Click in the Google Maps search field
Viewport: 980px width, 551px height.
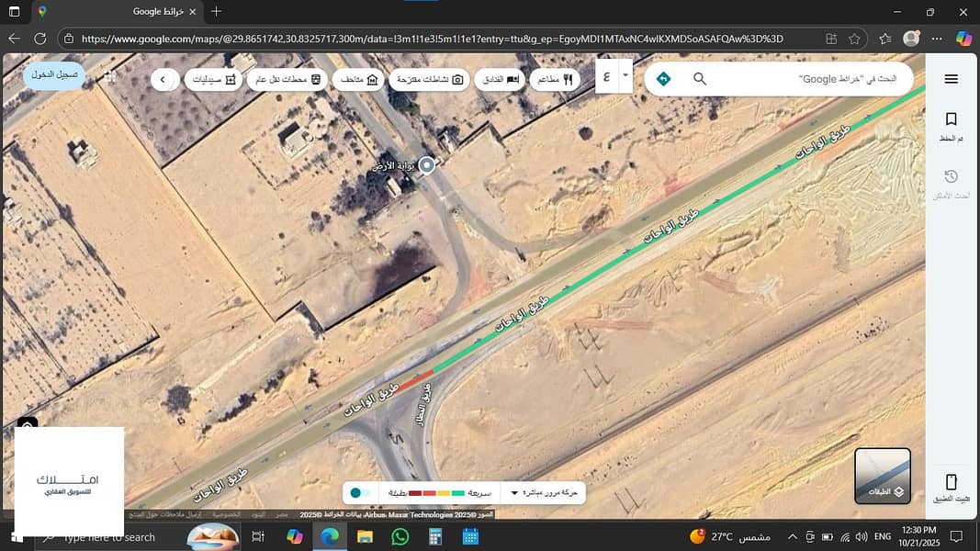coord(808,79)
